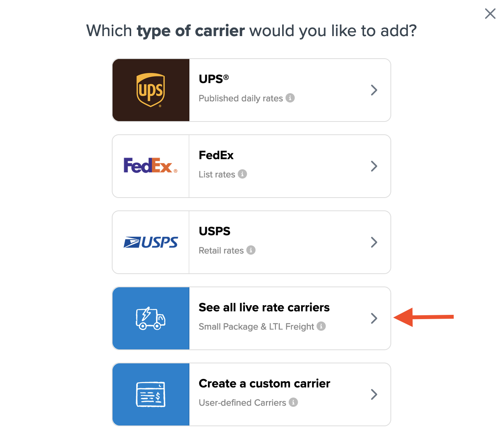Select See all live rate carriers

[x=264, y=307]
